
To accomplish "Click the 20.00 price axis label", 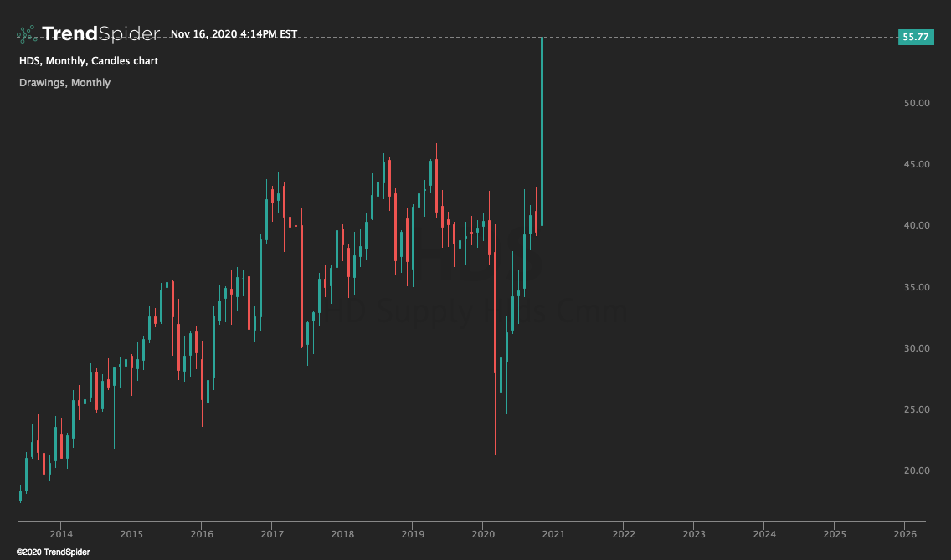I will 917,470.
